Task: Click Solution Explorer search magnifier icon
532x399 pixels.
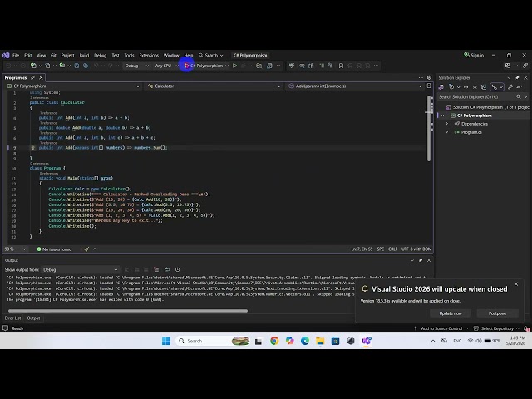Action: tap(519, 97)
